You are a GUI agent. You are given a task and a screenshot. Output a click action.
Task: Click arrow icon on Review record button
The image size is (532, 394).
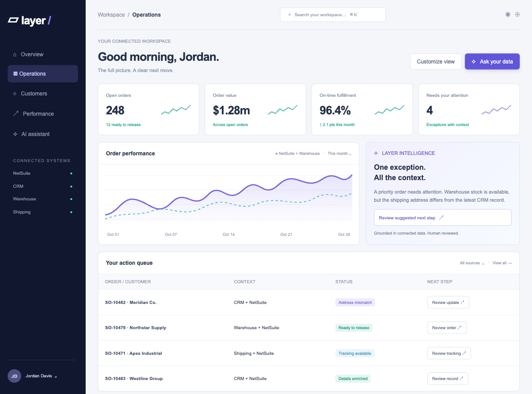click(x=461, y=378)
